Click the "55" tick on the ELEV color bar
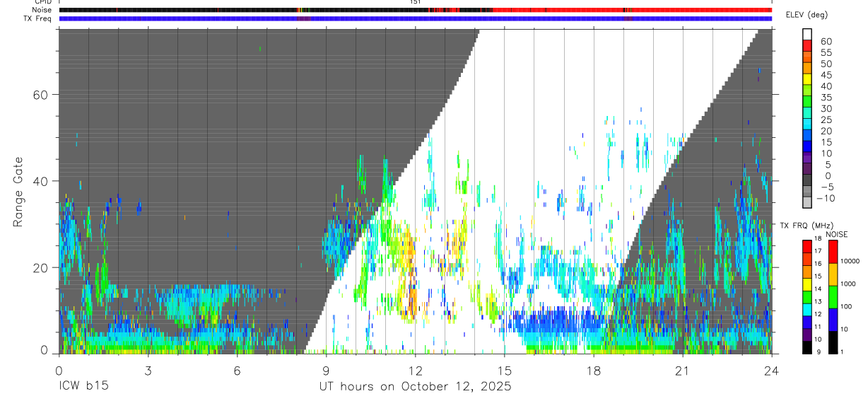The image size is (868, 401). [826, 53]
